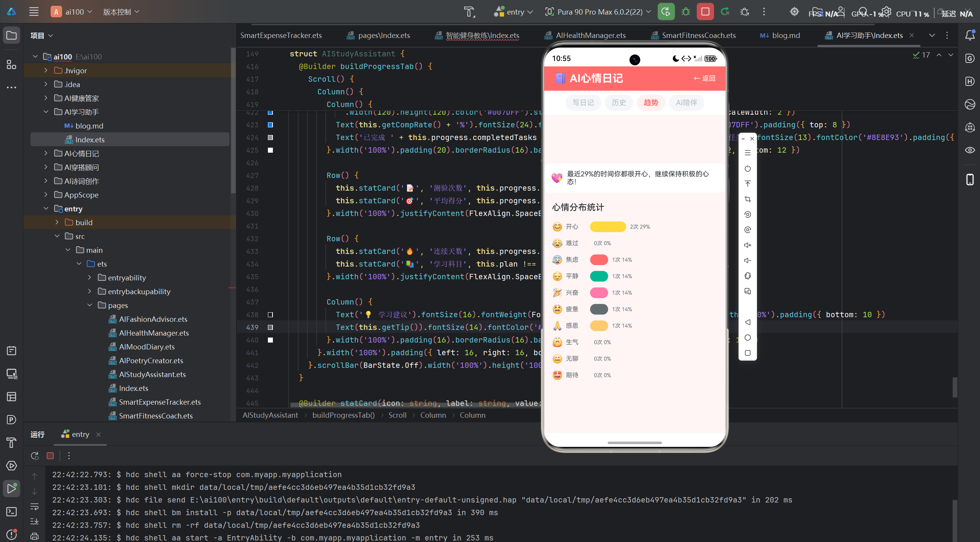Tap emulator home circle navigation button
The height and width of the screenshot is (542, 980).
pyautogui.click(x=747, y=338)
